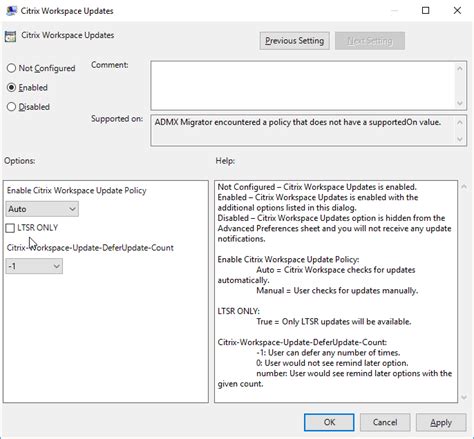The image size is (474, 439).
Task: Maximize the Citrix Workspace Updates window
Action: click(x=426, y=11)
